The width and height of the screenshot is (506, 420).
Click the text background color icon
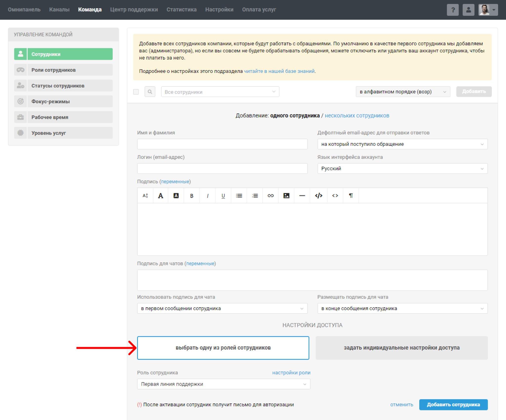[x=176, y=196]
